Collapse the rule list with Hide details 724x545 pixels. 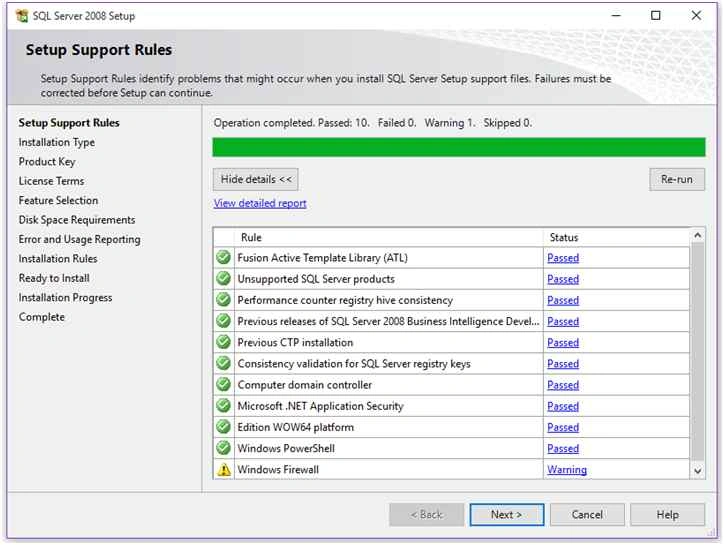255,179
